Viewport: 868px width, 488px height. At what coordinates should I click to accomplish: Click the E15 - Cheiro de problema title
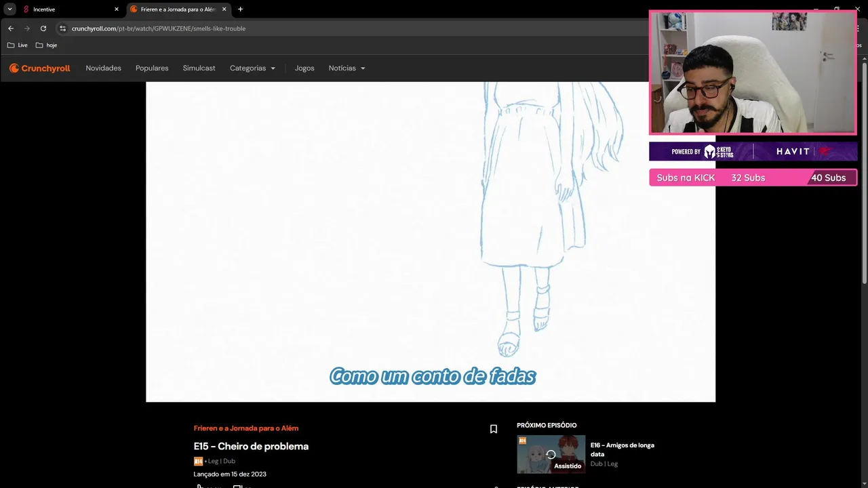click(251, 446)
